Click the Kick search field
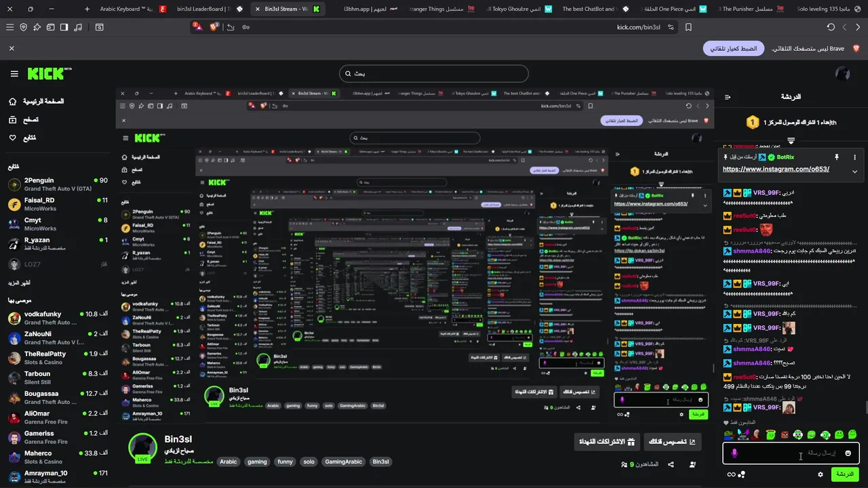Image resolution: width=868 pixels, height=488 pixels. point(434,73)
